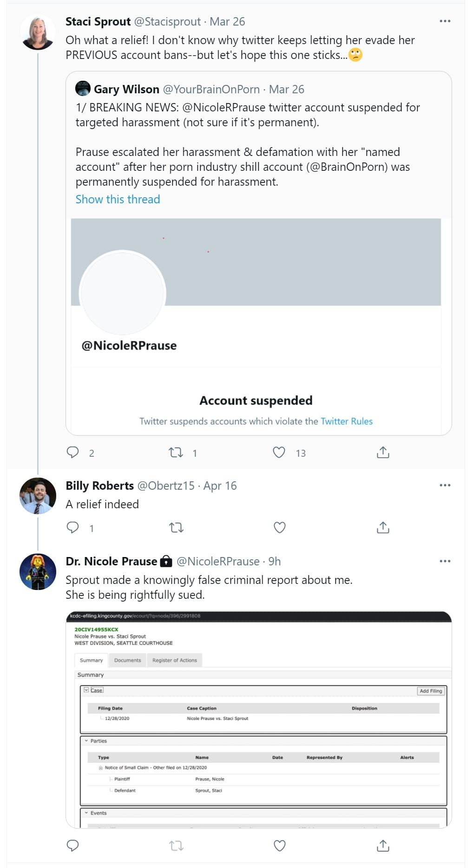The image size is (473, 868).
Task: Open Staci Sprout's profile picture
Action: (x=38, y=32)
